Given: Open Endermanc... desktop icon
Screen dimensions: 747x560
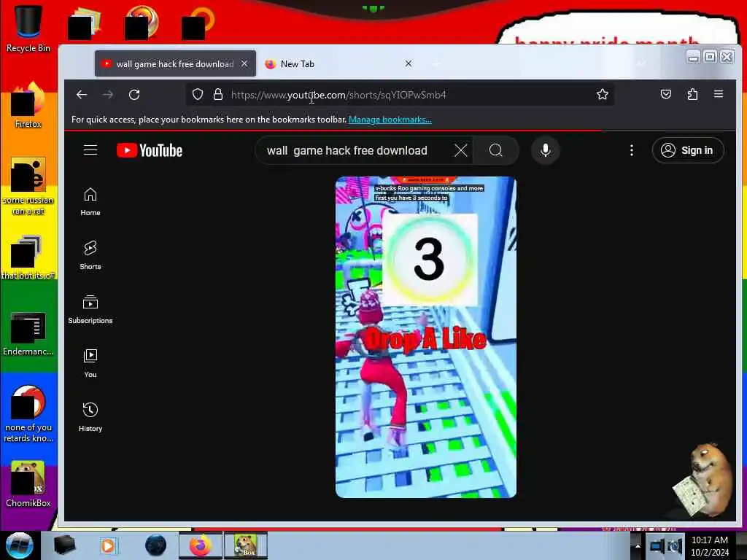Looking at the screenshot, I should coord(28,333).
